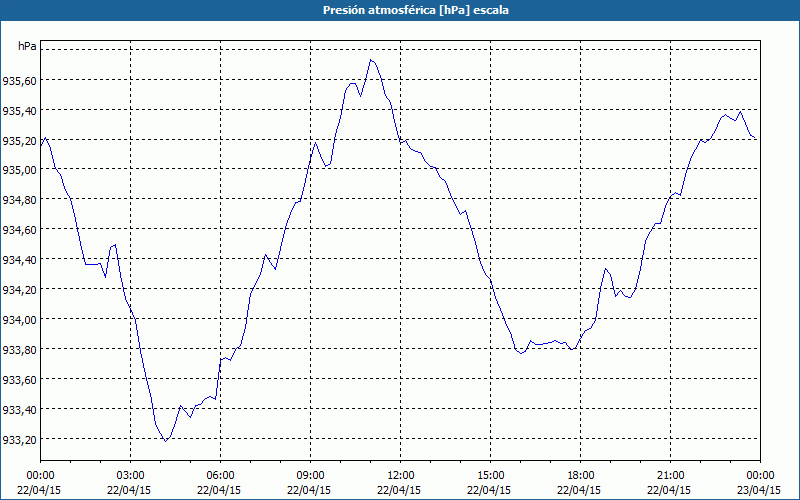Click the 18:00 time axis label
The image size is (800, 500).
point(581,476)
